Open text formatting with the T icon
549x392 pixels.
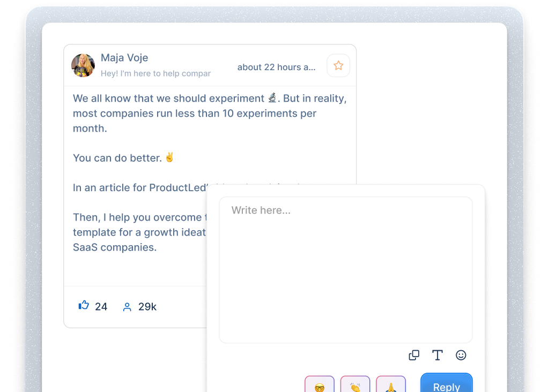[x=437, y=355]
